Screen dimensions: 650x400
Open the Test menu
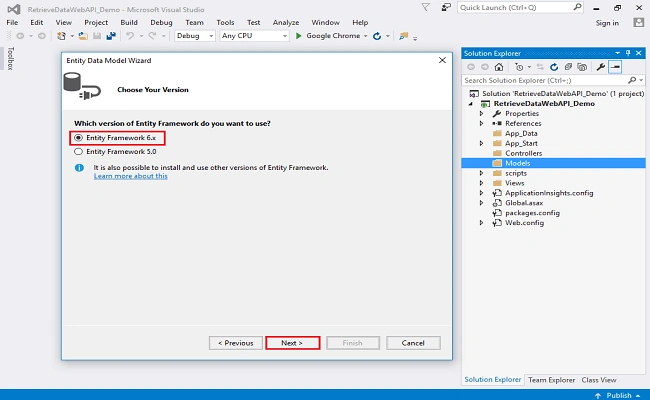click(x=253, y=22)
